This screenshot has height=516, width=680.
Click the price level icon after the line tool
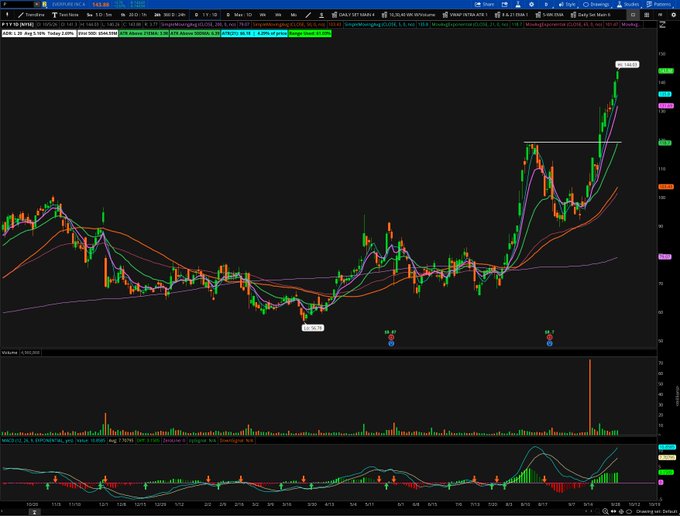[x=321, y=15]
